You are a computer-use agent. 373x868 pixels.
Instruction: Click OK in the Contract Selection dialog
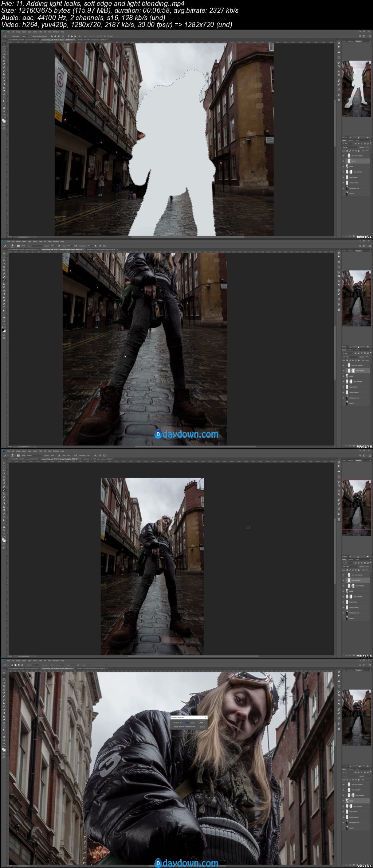click(203, 722)
